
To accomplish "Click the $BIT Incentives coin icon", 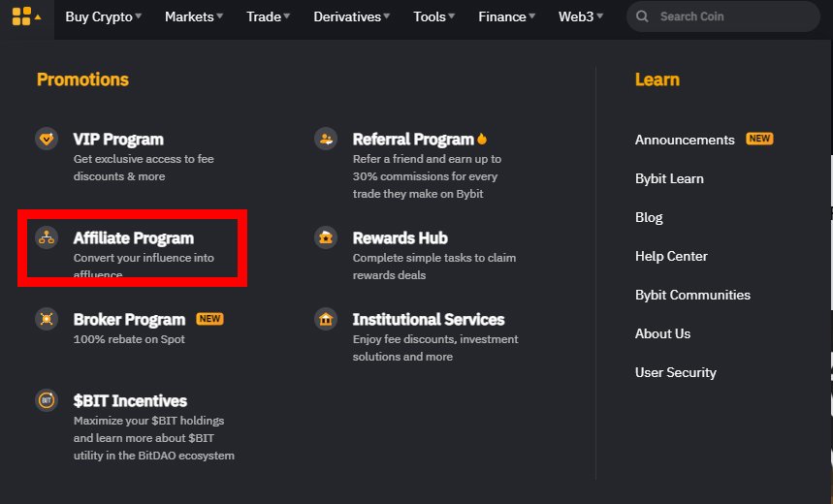I will pos(47,400).
